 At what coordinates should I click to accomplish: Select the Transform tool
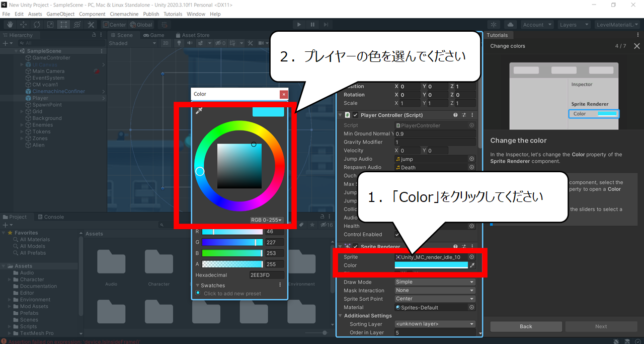[x=77, y=24]
